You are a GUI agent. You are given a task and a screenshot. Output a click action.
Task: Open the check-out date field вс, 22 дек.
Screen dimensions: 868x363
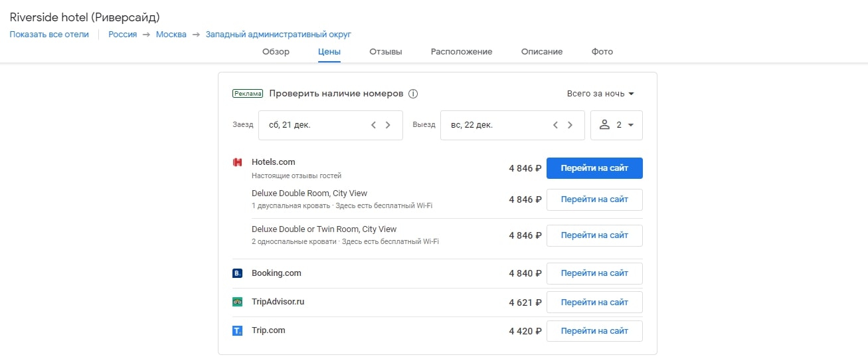pos(513,125)
